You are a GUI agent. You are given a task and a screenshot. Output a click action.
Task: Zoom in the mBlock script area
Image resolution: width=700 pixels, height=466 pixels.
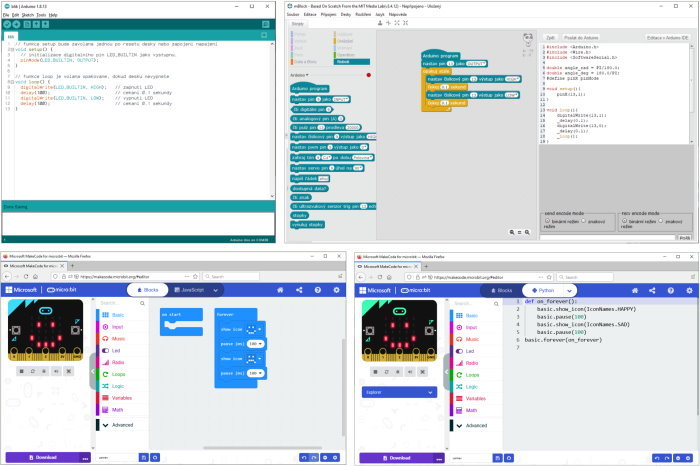point(527,232)
